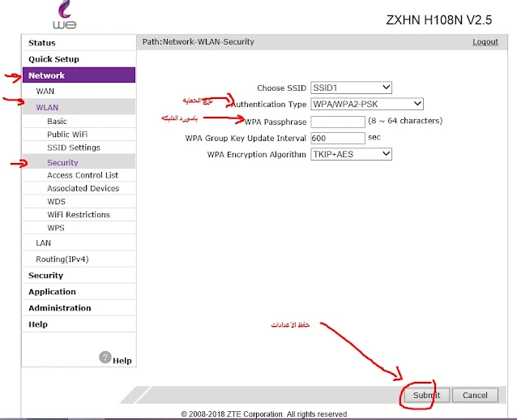Open the Application menu

coord(79,292)
